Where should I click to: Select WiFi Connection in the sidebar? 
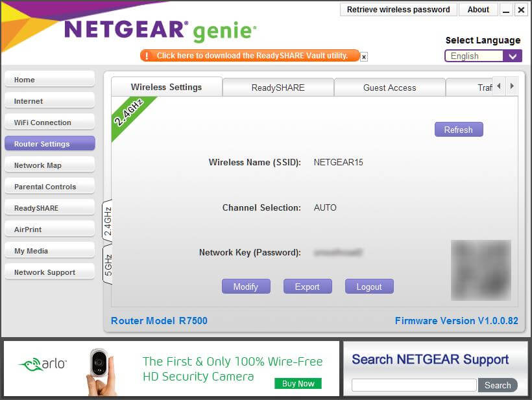click(x=50, y=122)
